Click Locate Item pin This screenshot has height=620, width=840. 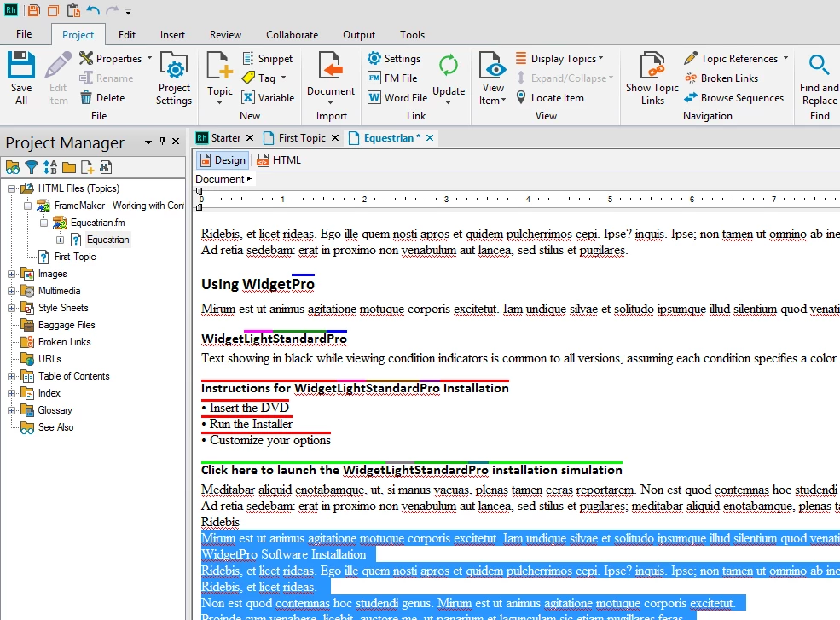pyautogui.click(x=521, y=97)
